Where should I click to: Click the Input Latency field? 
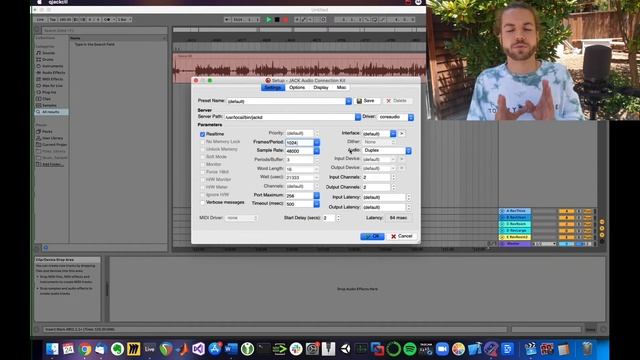[x=384, y=198]
